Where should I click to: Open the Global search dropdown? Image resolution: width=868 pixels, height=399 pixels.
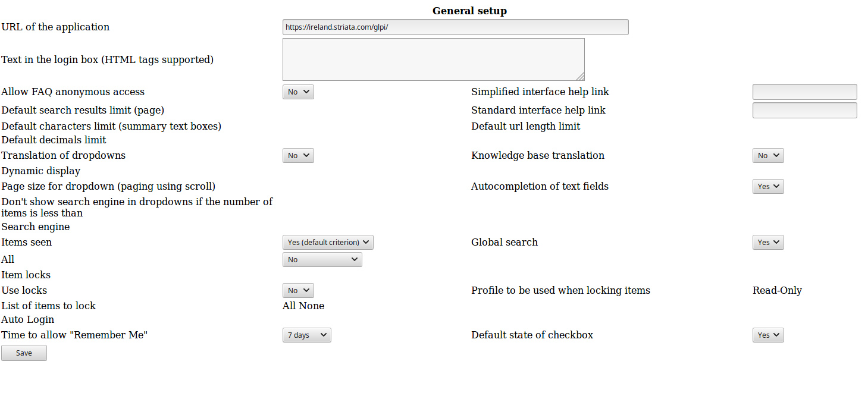coord(767,242)
